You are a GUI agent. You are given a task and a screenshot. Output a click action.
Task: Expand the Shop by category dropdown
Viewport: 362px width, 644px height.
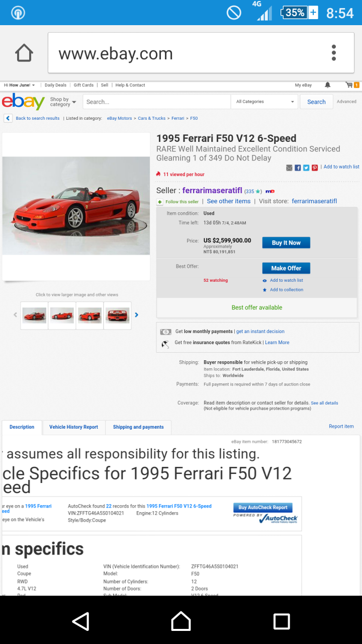click(63, 102)
